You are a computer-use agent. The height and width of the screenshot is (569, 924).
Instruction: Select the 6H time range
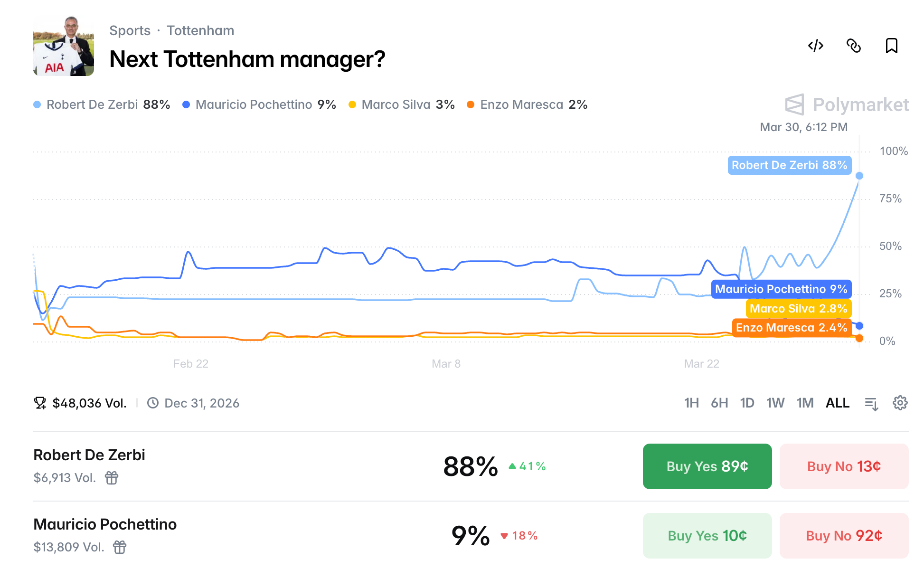point(719,403)
